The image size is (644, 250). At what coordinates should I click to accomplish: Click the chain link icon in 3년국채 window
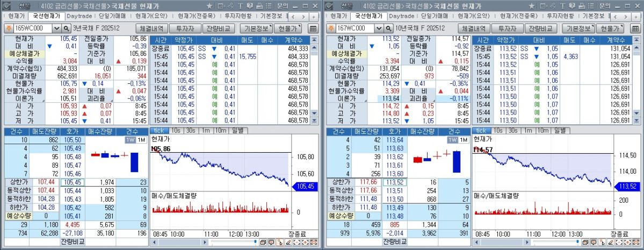tap(231, 6)
